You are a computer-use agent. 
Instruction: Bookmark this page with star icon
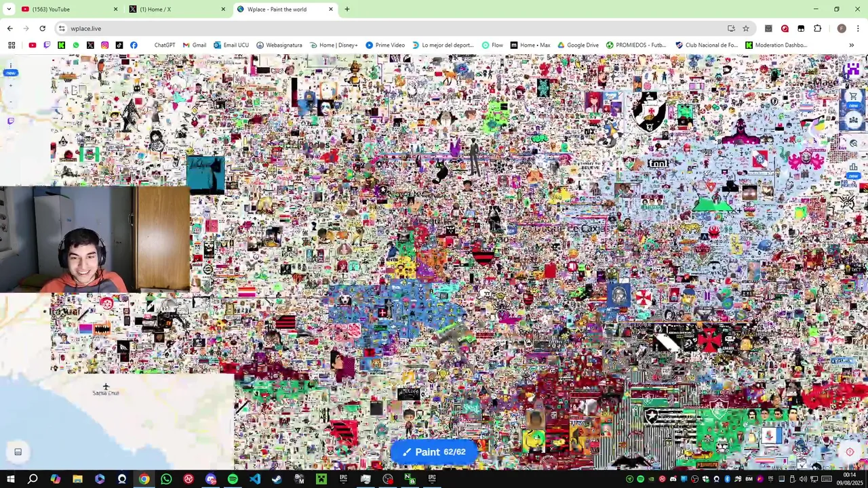[746, 28]
